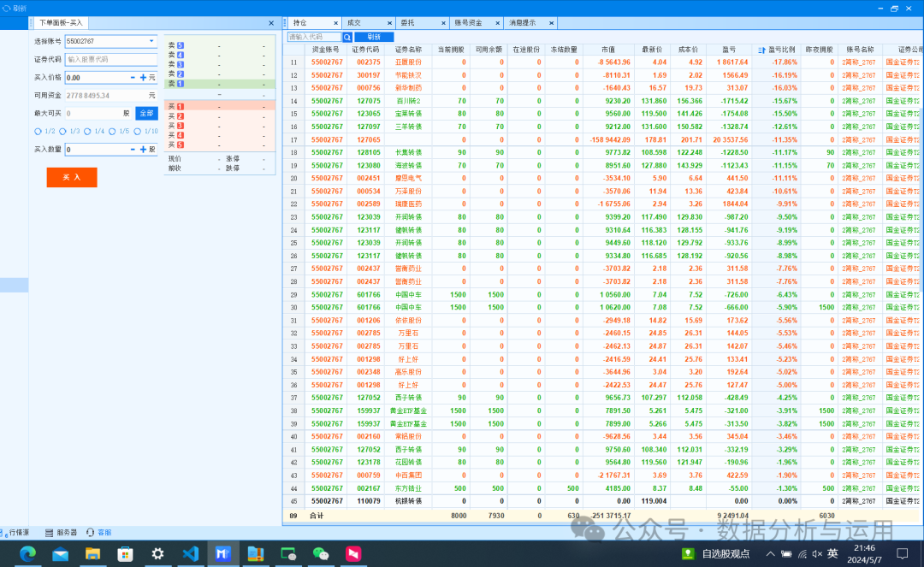
Task: Open the Mail app in the taskbar
Action: (60, 553)
